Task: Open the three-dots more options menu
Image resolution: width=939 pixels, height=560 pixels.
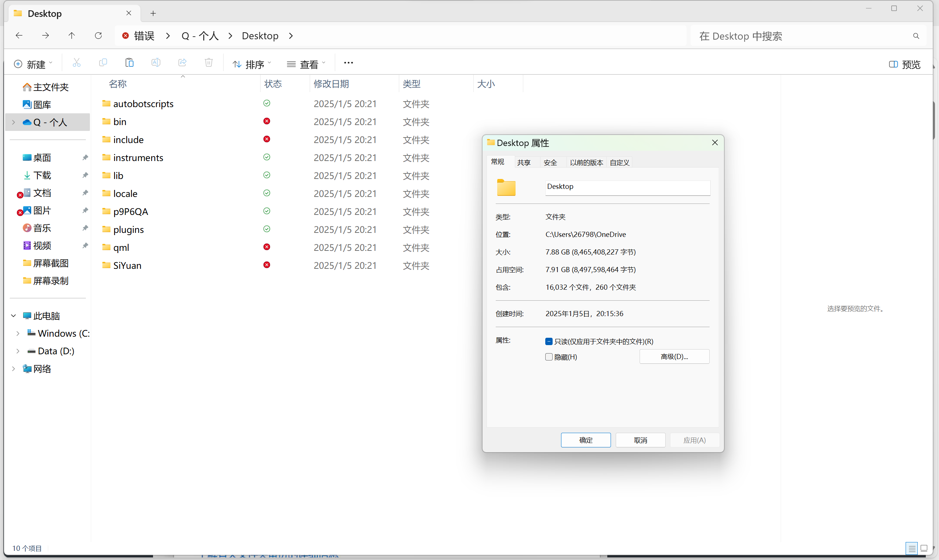Action: point(348,63)
